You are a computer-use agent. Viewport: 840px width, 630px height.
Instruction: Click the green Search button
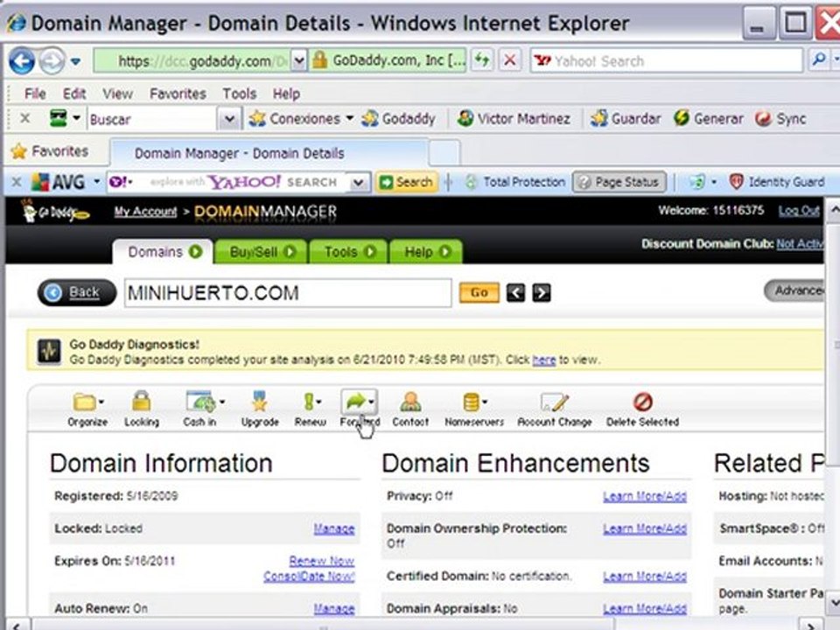407,182
